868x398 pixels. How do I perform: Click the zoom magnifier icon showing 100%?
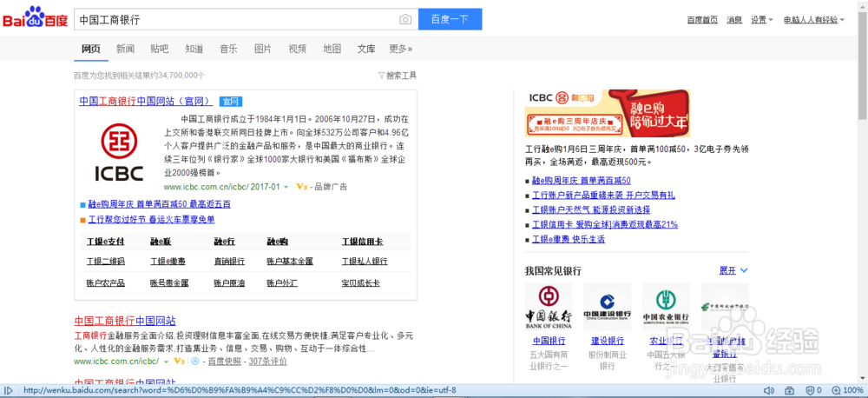pyautogui.click(x=835, y=391)
